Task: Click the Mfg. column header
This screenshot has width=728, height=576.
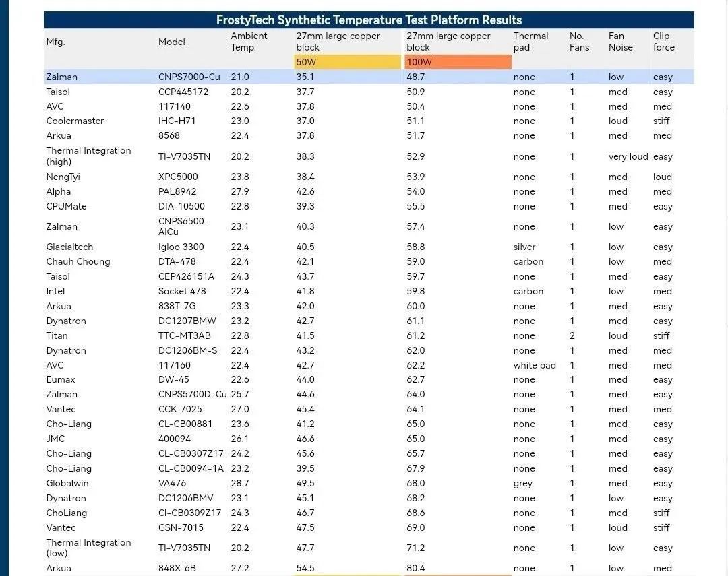Action: click(x=56, y=42)
